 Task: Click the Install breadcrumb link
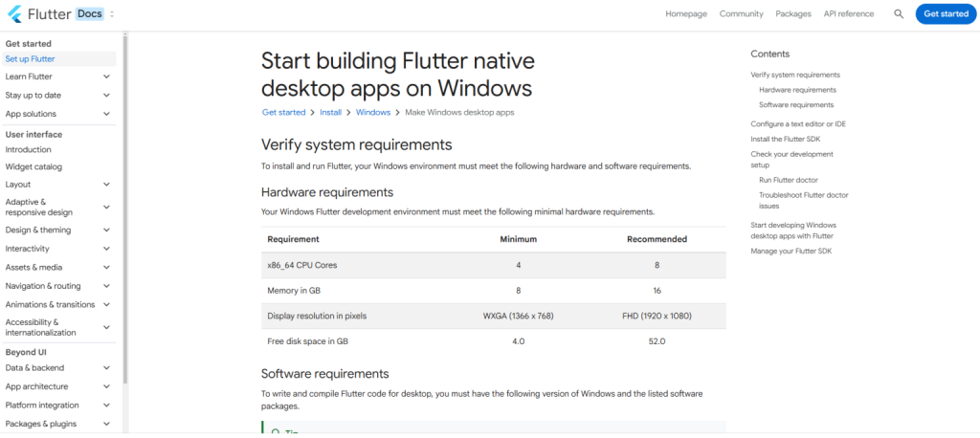click(330, 113)
